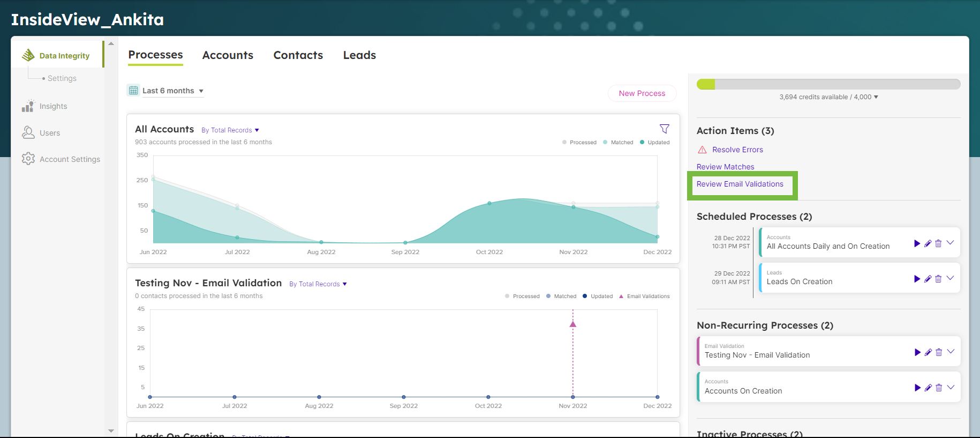Click the credits available progress bar

(828, 84)
